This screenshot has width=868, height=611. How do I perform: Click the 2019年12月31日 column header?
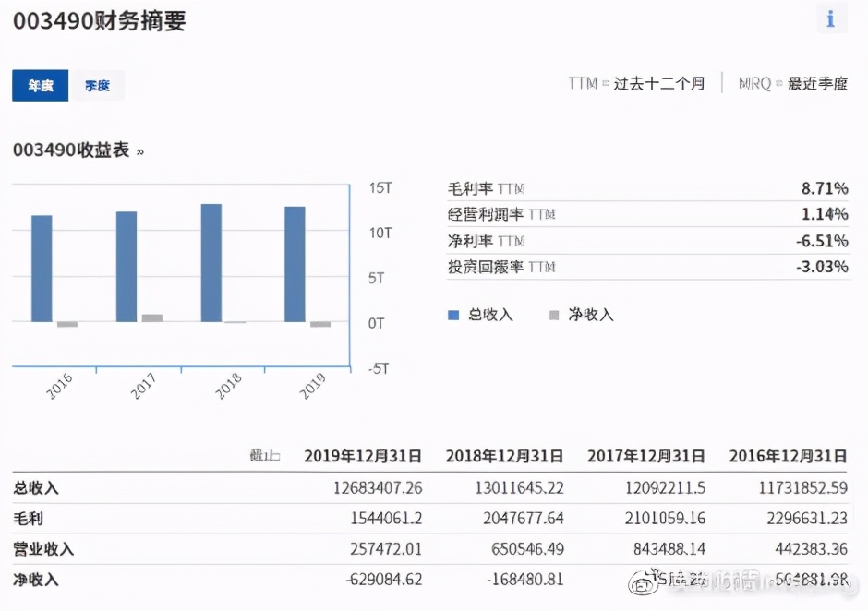click(362, 456)
